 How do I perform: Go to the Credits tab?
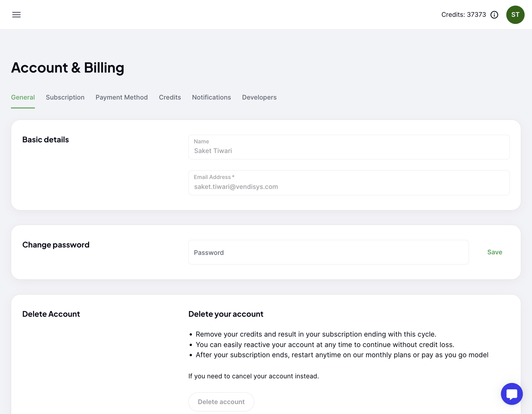click(x=170, y=97)
